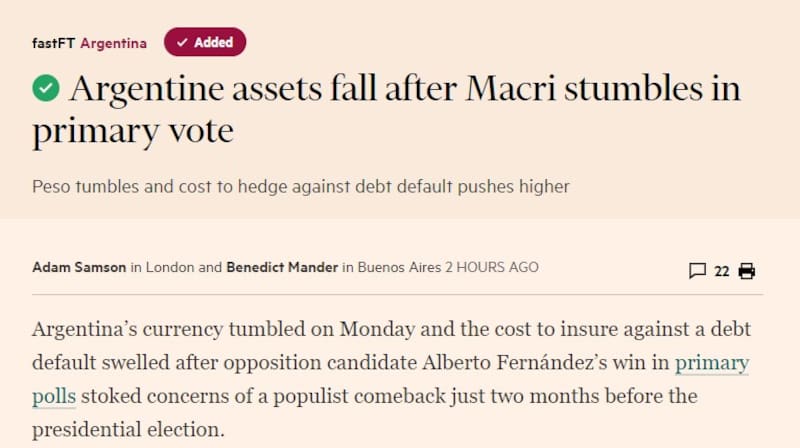The image size is (800, 448).
Task: Click the words "presidential election" in the article
Action: click(x=125, y=431)
